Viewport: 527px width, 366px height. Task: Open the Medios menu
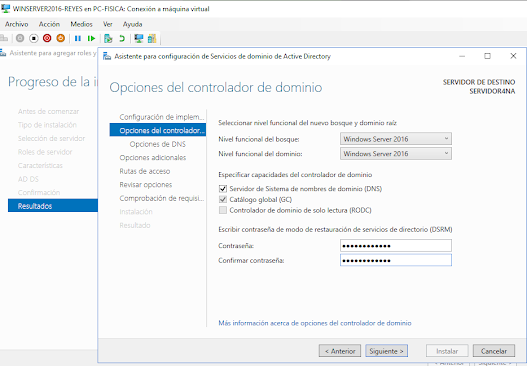click(81, 24)
